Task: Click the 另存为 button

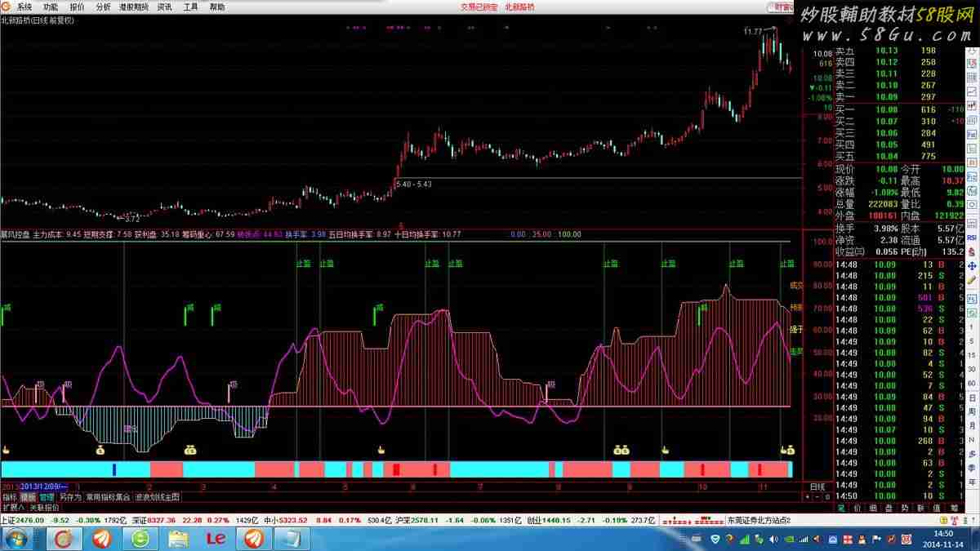Action: click(70, 496)
